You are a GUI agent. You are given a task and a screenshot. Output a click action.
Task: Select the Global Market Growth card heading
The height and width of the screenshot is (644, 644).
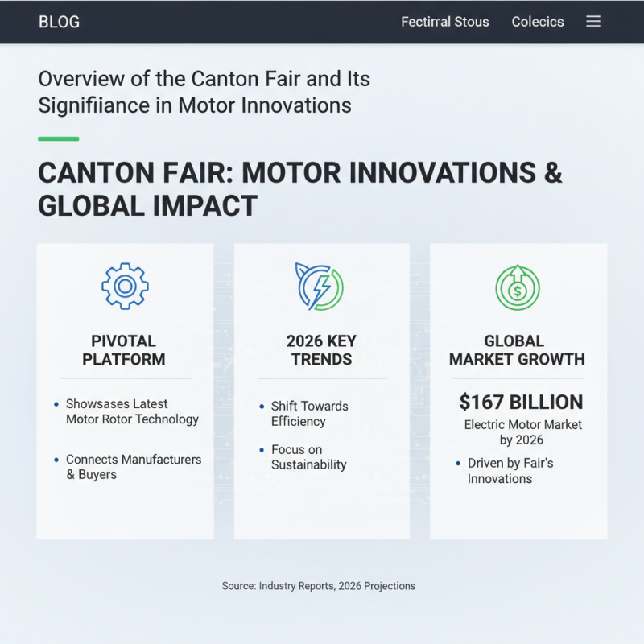coord(516,350)
